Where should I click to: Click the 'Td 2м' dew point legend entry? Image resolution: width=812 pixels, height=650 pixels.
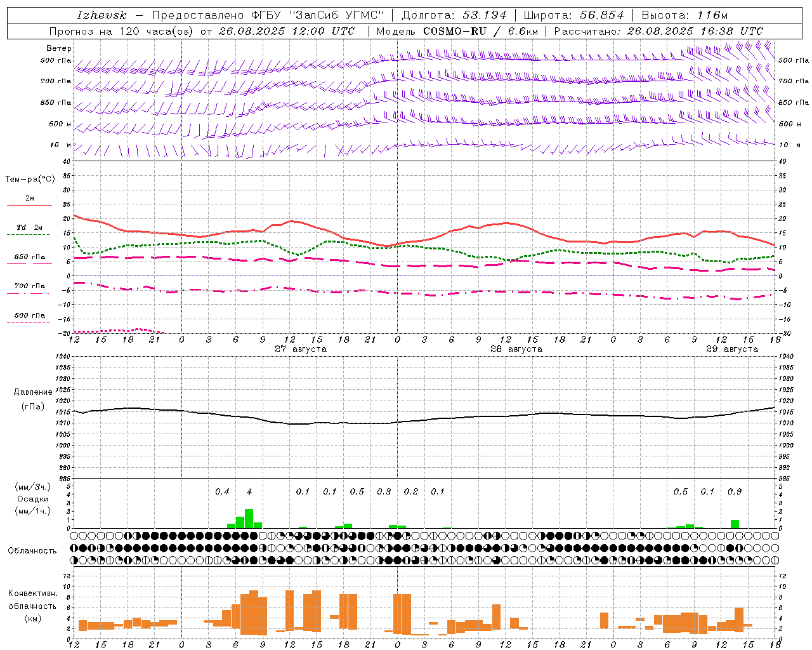pos(30,227)
